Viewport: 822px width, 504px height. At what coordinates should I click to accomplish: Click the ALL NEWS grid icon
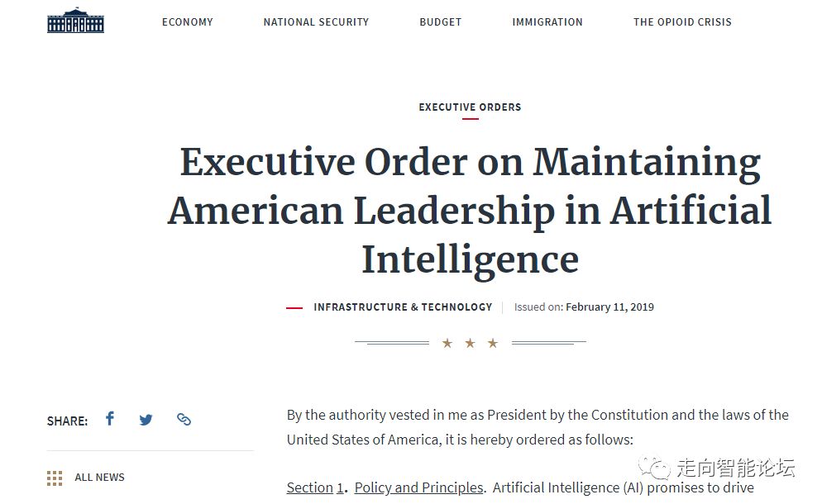tap(55, 478)
